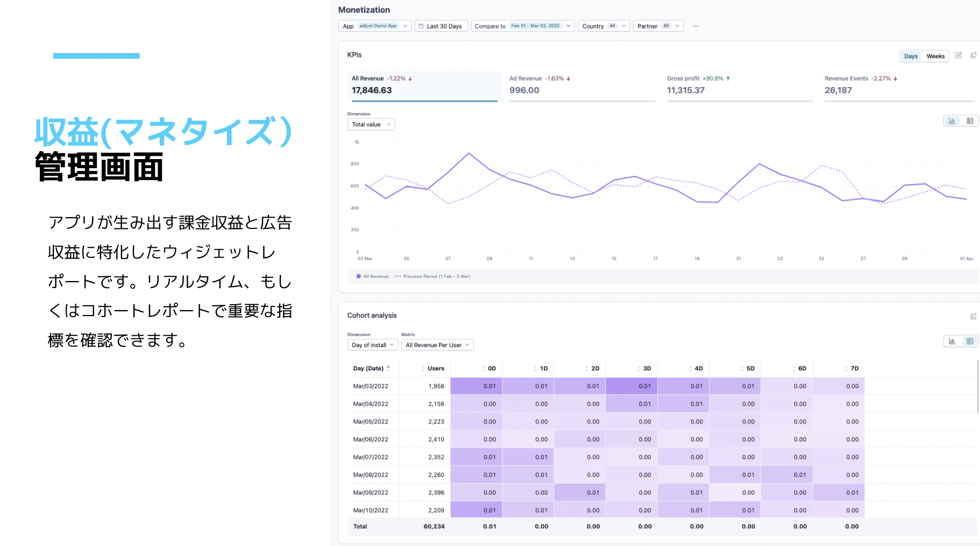Open the Partner All filter dropdown

658,26
